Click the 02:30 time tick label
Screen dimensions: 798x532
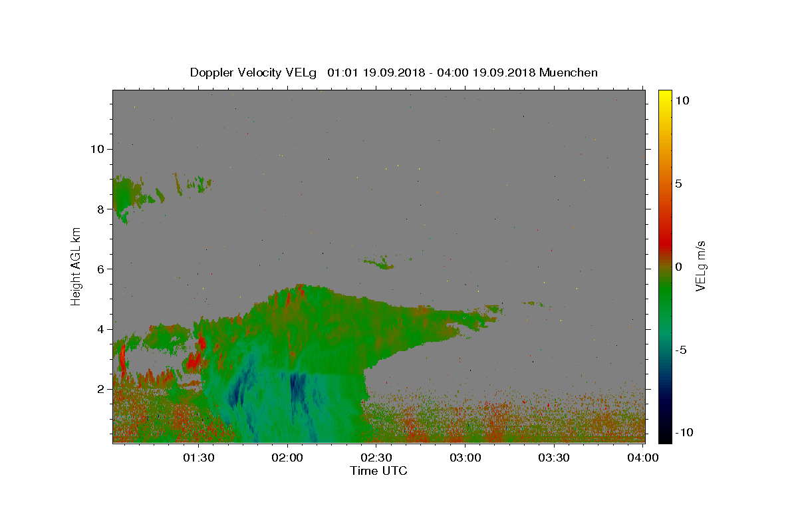[x=376, y=458]
